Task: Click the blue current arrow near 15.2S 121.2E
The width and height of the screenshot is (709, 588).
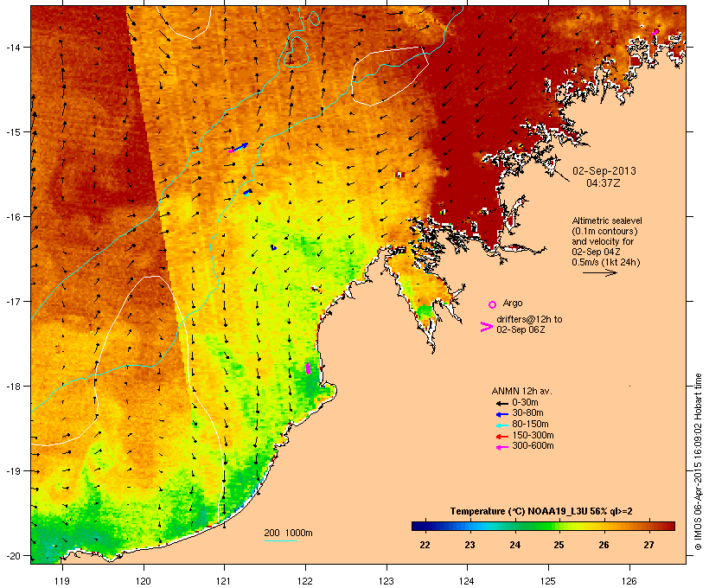Action: (240, 147)
